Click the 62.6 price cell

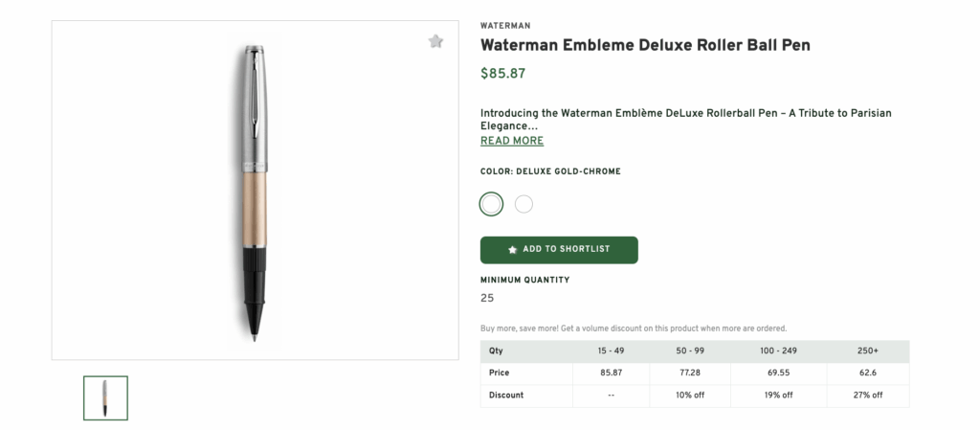tap(869, 373)
